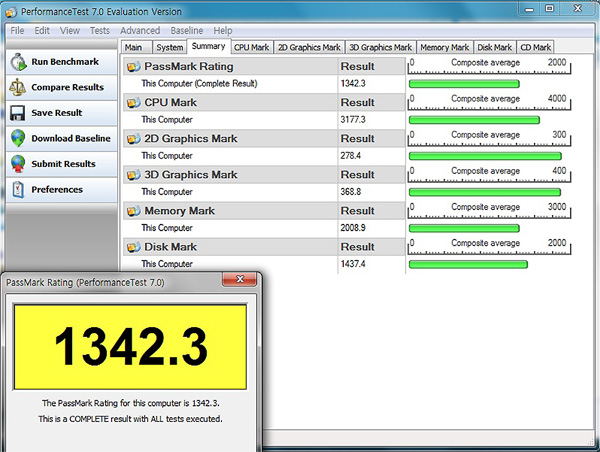Screen dimensions: 600x452
Task: Click the Download Baseline globe icon
Action: pyautogui.click(x=18, y=138)
